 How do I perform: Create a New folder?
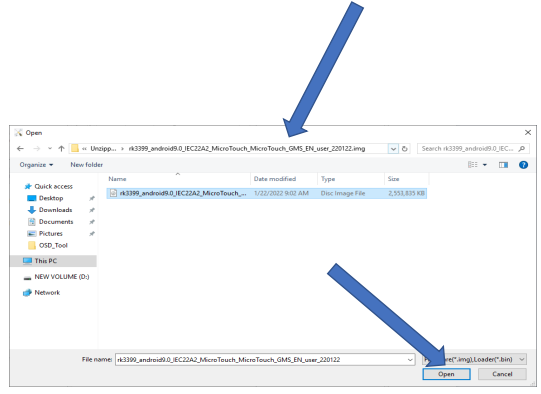87,165
